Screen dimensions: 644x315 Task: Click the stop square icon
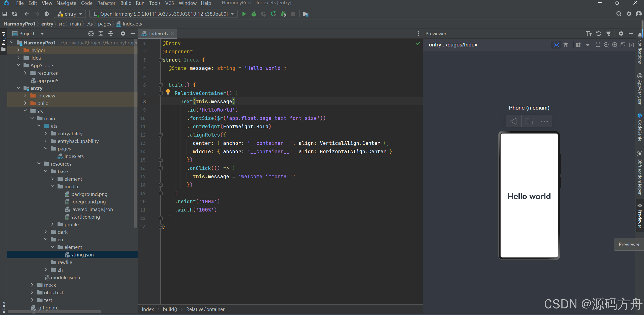tap(293, 14)
